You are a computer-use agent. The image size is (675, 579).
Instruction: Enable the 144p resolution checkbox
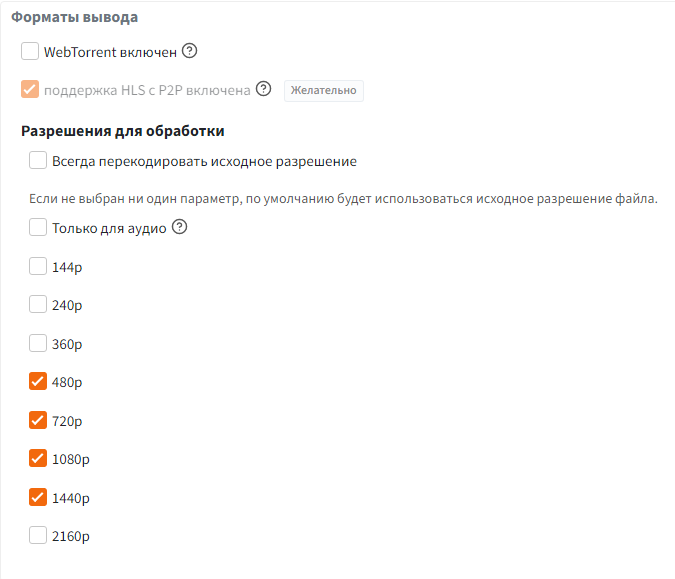point(38,266)
